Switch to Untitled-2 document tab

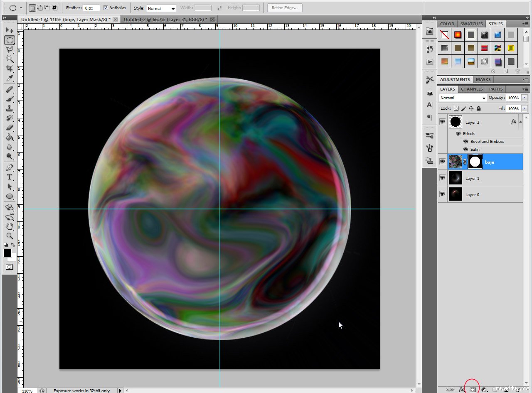click(x=165, y=20)
